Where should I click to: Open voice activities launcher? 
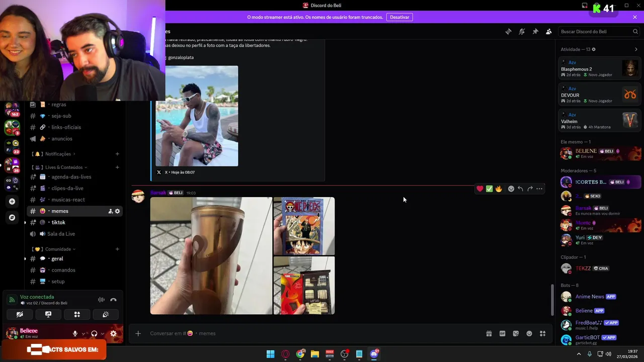[77, 314]
